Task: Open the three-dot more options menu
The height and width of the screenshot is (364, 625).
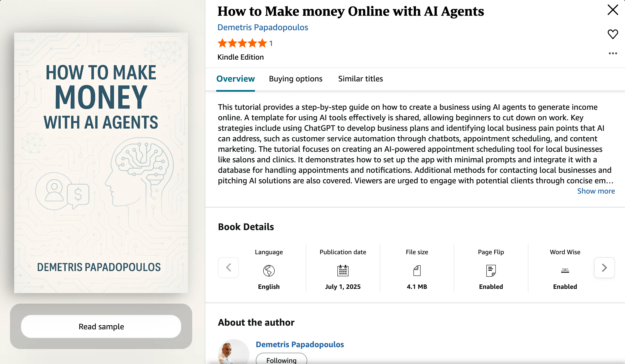Action: click(x=613, y=53)
